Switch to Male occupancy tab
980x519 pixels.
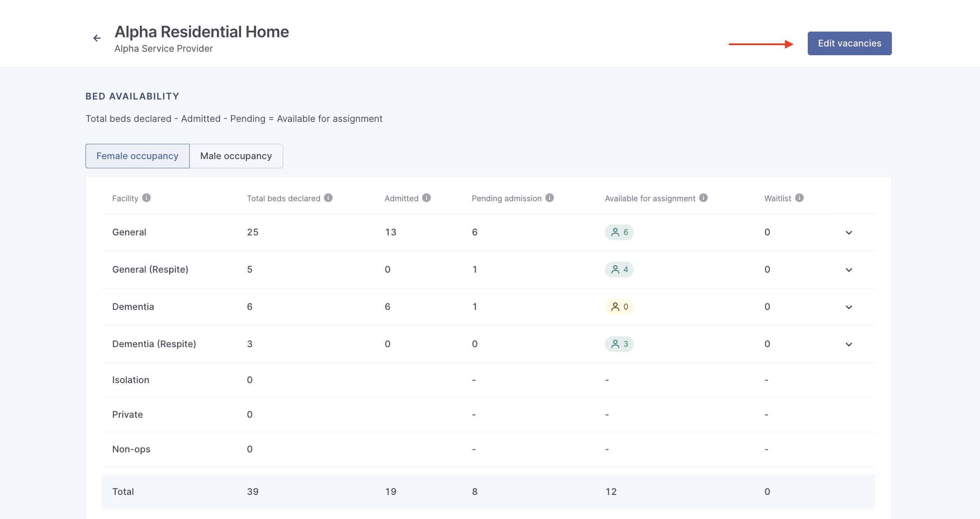click(x=236, y=156)
